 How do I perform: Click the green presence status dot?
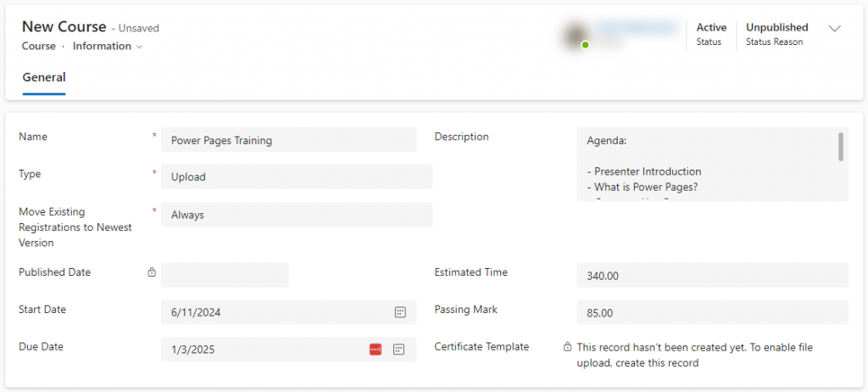point(585,45)
